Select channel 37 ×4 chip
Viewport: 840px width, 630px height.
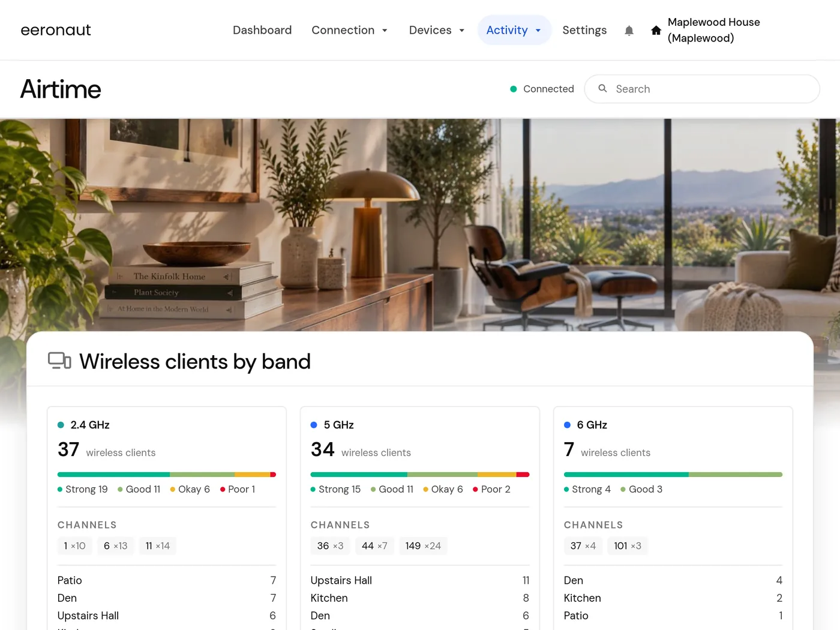coord(583,545)
